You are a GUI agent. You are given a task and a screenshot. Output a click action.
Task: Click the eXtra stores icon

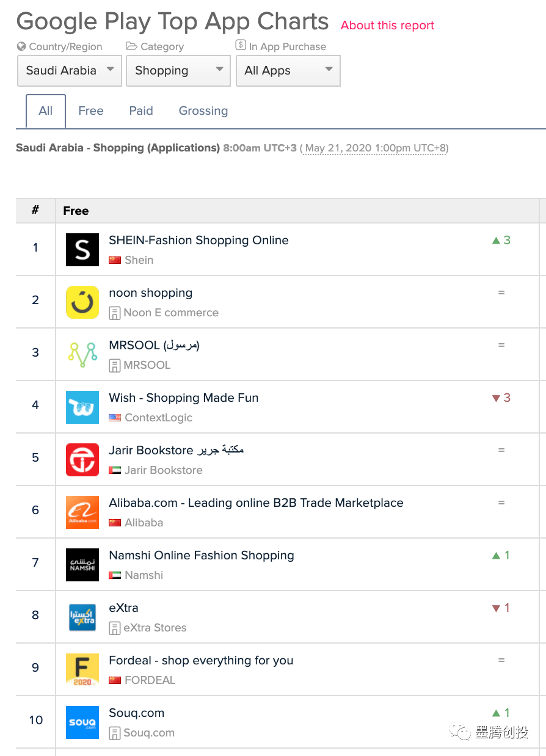tap(82, 617)
